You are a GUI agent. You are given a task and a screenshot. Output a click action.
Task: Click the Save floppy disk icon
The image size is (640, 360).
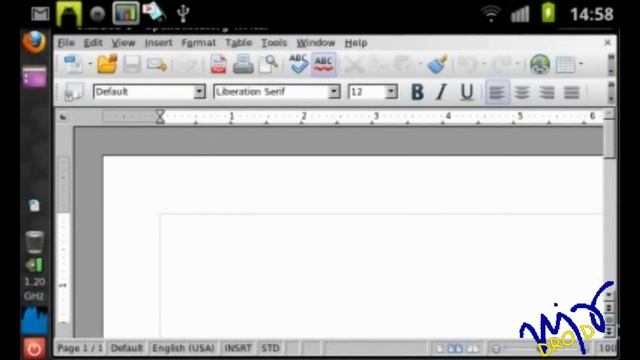[x=132, y=64]
